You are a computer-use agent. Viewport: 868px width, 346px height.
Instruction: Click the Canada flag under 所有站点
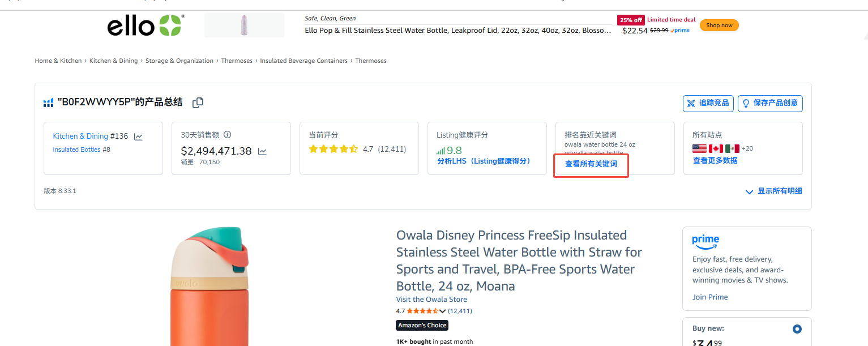[716, 148]
